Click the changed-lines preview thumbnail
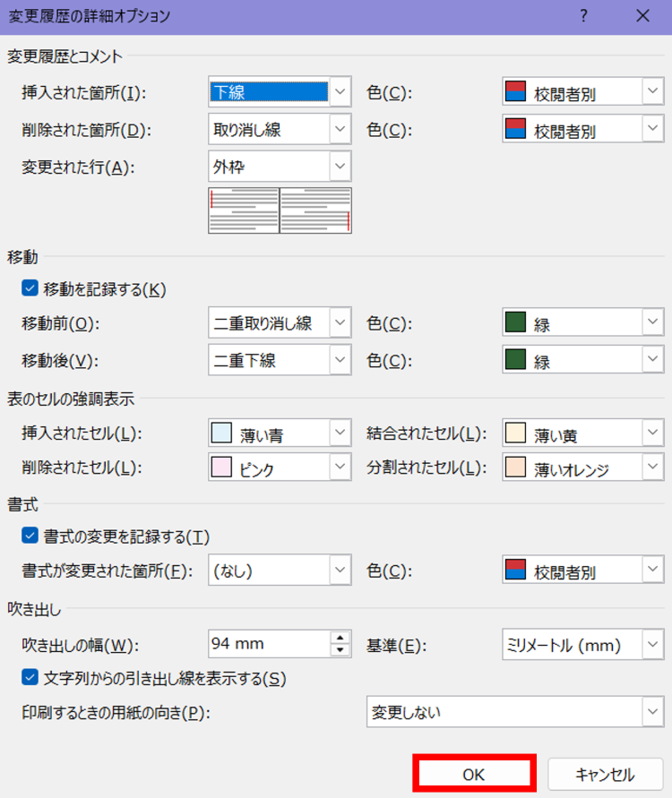Screen dimensions: 672x798 pos(280,210)
